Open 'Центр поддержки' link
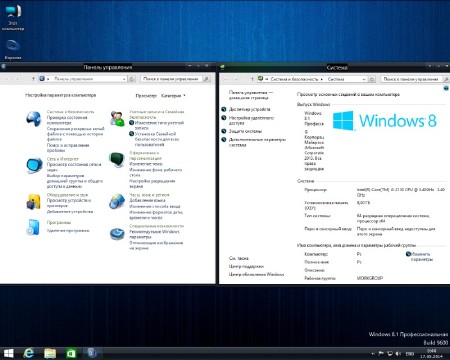 246,266
